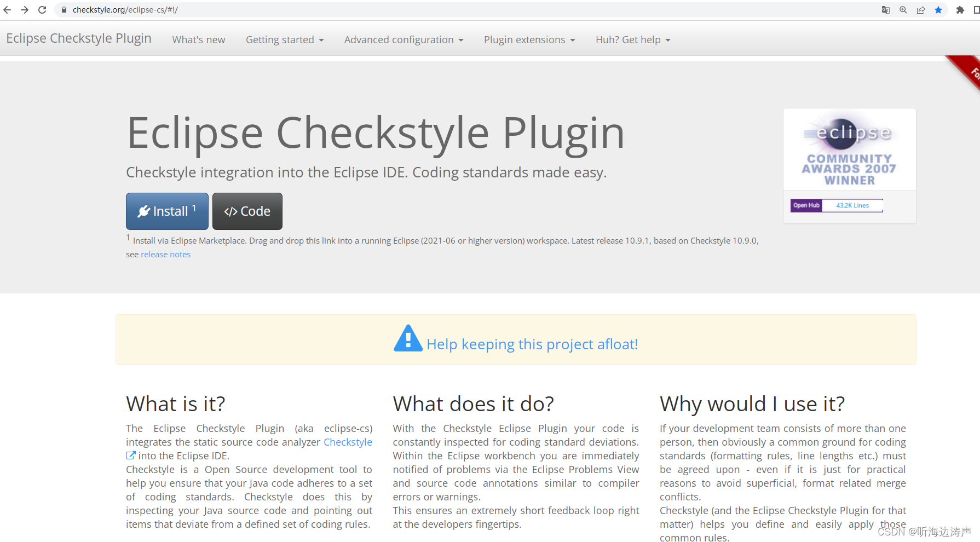Image resolution: width=980 pixels, height=542 pixels.
Task: Click the back navigation arrow
Action: [x=7, y=9]
